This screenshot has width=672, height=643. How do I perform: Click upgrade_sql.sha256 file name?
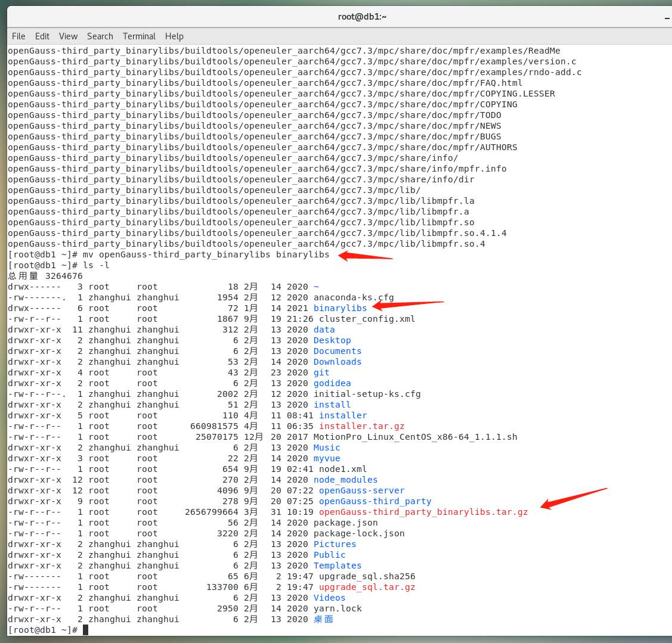point(367,576)
